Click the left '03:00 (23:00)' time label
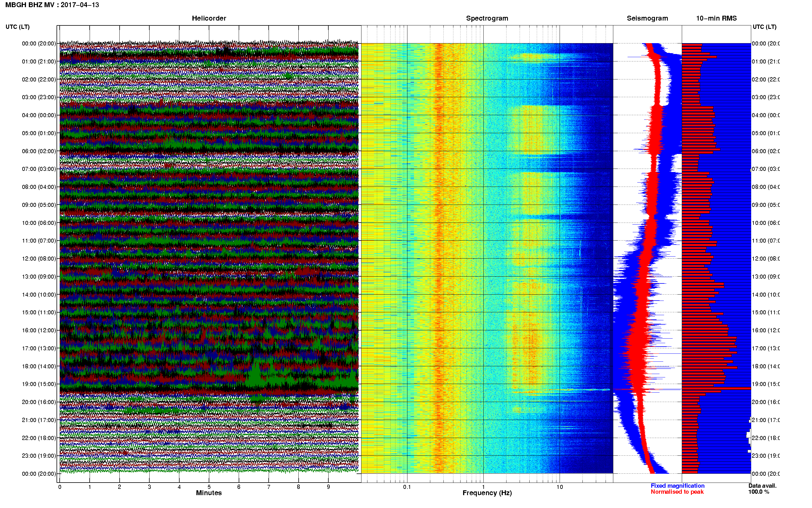Viewport: 812px width, 508px height. [x=39, y=97]
